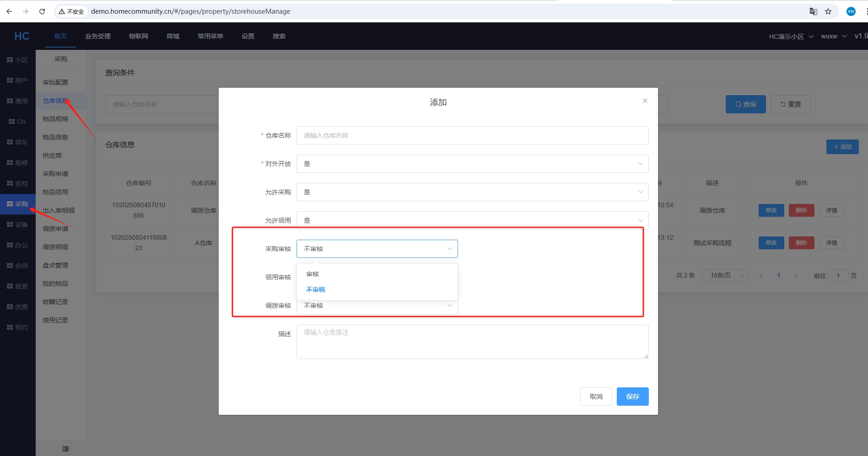Click 修改 for the 调拨仓库 row
The height and width of the screenshot is (456, 868).
tap(771, 210)
